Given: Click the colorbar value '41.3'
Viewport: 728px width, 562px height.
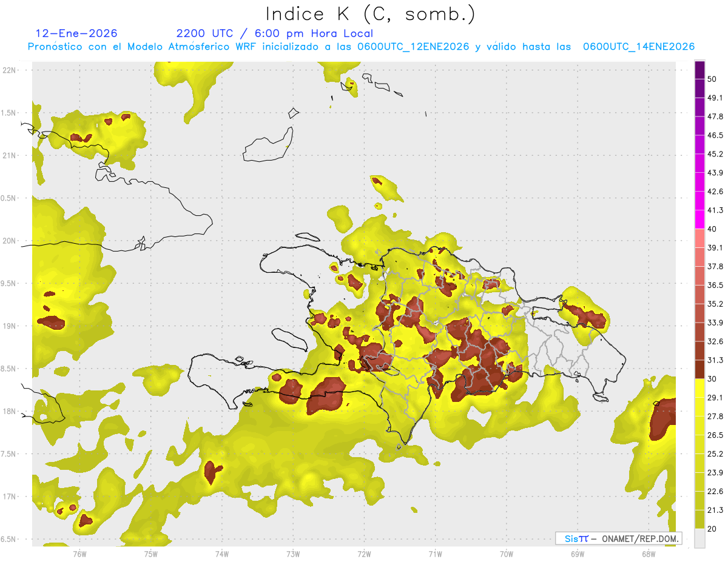Looking at the screenshot, I should pyautogui.click(x=715, y=210).
